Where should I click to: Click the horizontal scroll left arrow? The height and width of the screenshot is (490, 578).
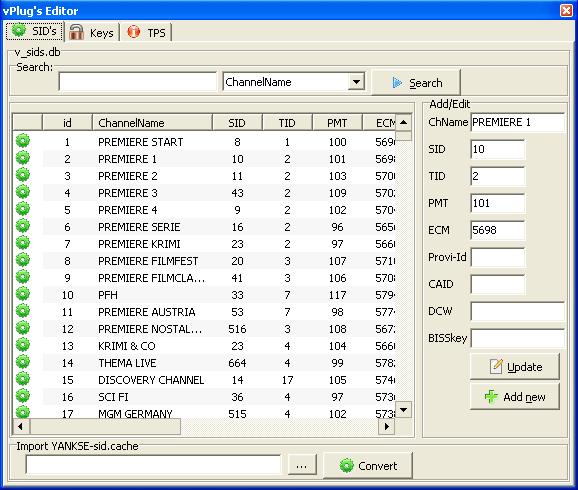(x=21, y=427)
